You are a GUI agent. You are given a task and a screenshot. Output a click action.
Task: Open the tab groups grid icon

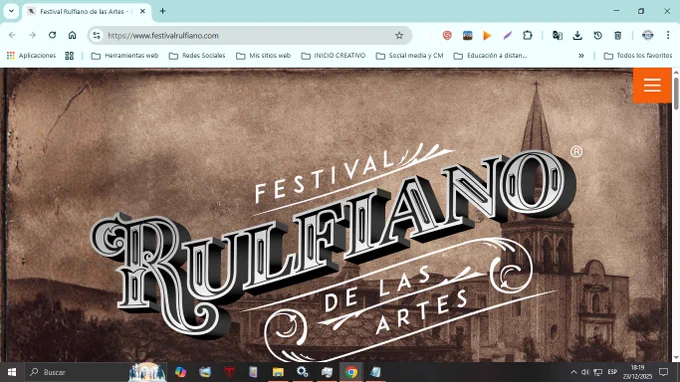69,56
